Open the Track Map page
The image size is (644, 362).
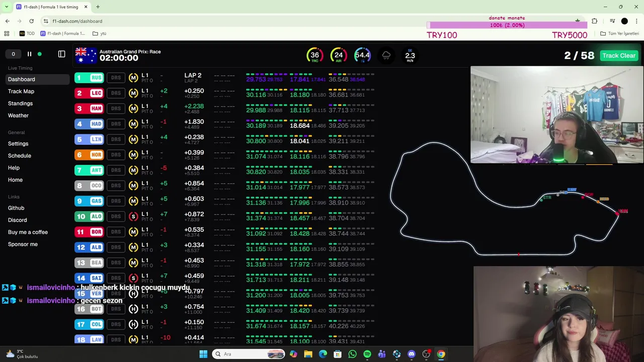21,91
